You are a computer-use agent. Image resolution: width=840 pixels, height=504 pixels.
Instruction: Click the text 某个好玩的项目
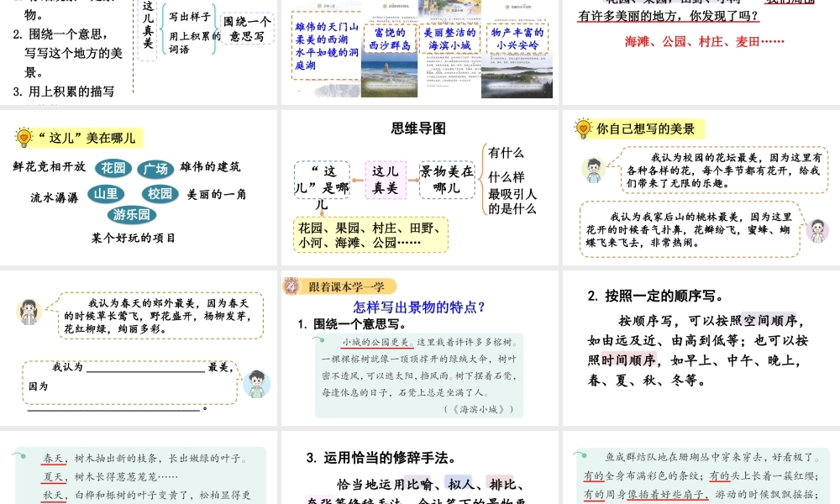click(x=134, y=238)
